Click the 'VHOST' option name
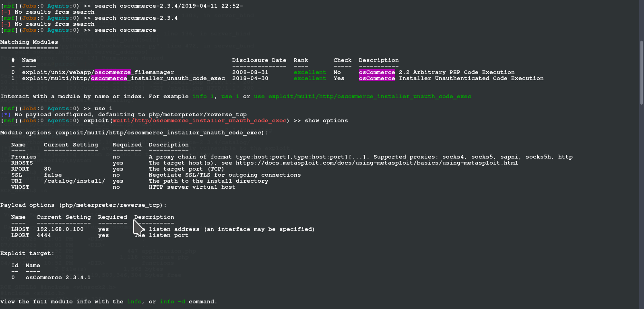The height and width of the screenshot is (309, 644). [20, 187]
